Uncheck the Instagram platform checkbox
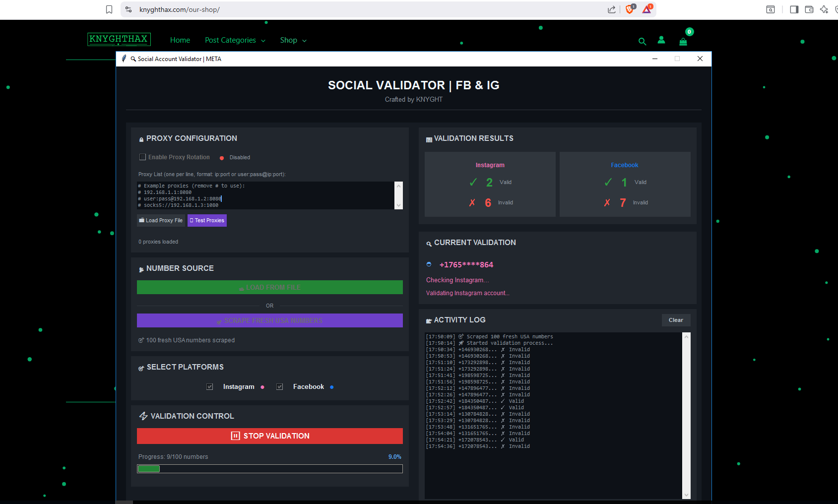 210,387
